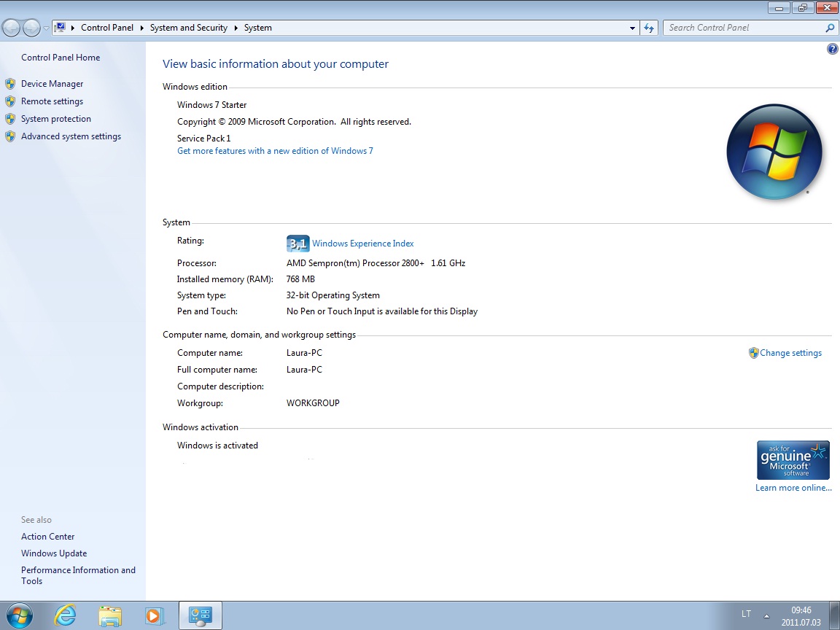Open the Windows Experience Index link

[362, 244]
